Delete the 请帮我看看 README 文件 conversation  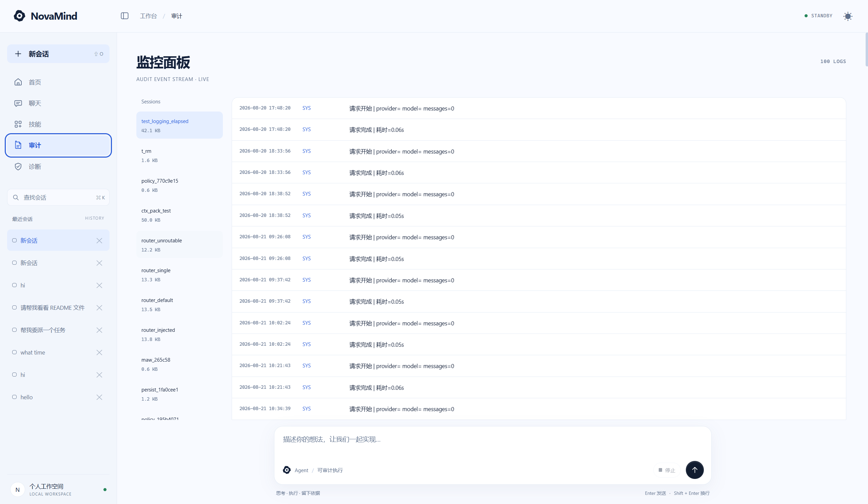(99, 308)
